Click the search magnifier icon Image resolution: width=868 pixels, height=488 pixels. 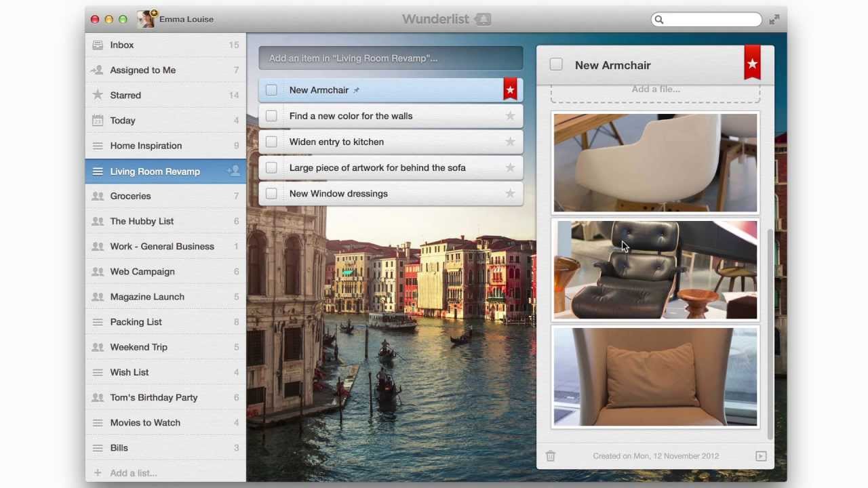[x=658, y=20]
